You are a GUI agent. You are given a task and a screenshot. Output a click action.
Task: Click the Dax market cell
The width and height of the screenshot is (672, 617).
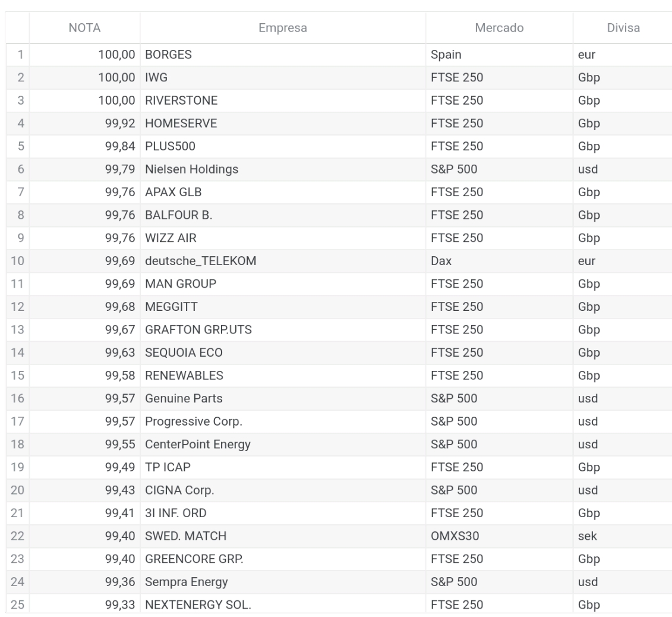(x=499, y=261)
